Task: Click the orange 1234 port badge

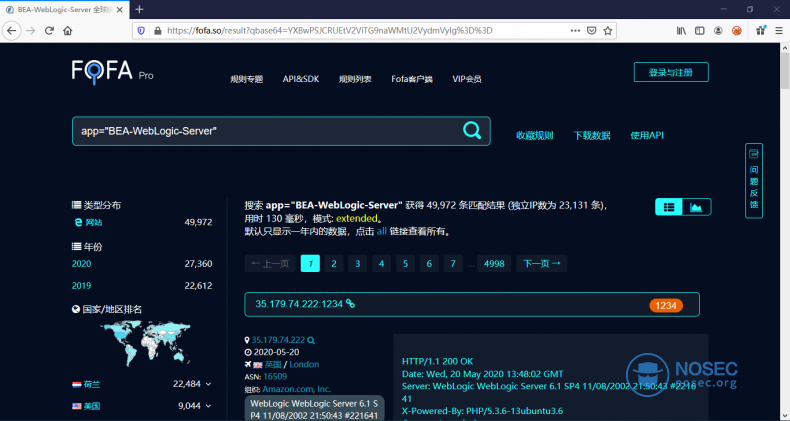Action: tap(666, 306)
